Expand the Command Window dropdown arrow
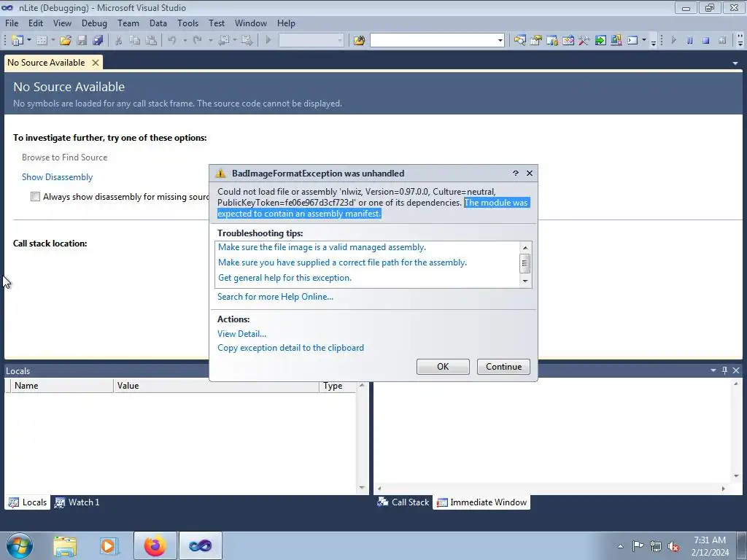This screenshot has width=747, height=560. click(x=644, y=41)
